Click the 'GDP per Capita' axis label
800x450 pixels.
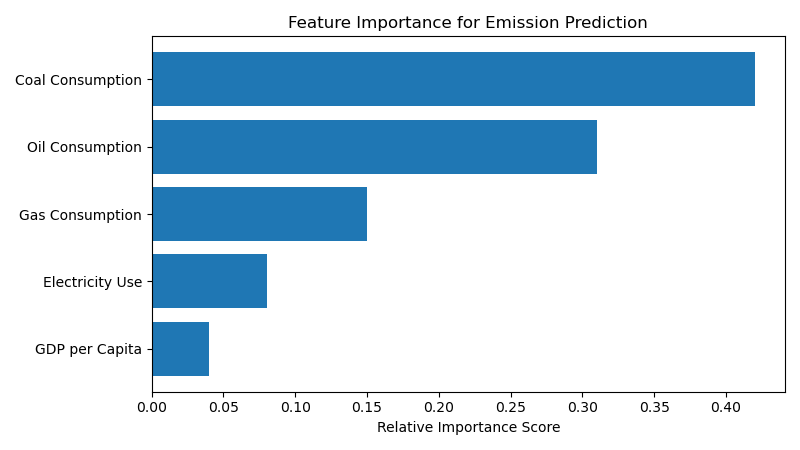[88, 349]
